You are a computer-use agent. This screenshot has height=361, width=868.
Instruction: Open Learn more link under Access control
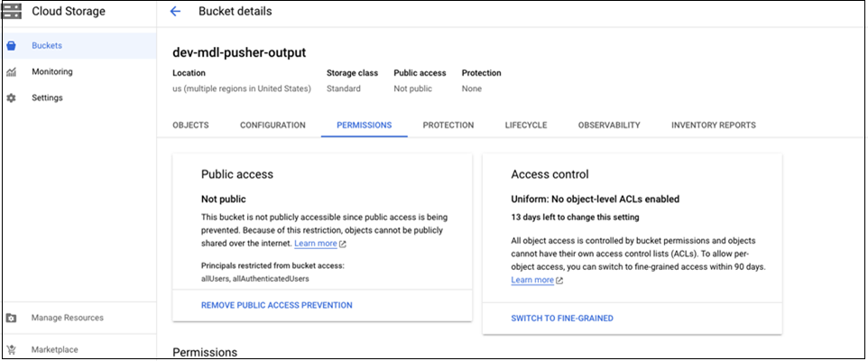click(x=532, y=280)
